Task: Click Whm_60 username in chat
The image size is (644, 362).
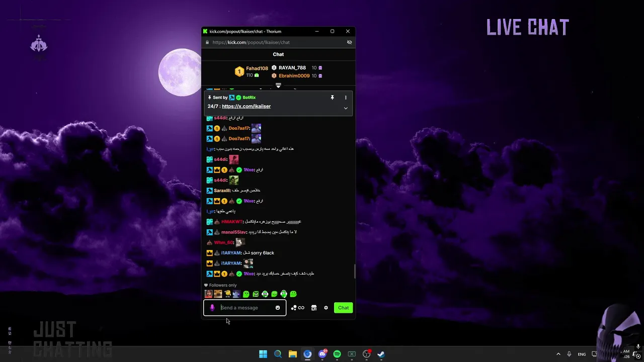Action: (x=223, y=242)
